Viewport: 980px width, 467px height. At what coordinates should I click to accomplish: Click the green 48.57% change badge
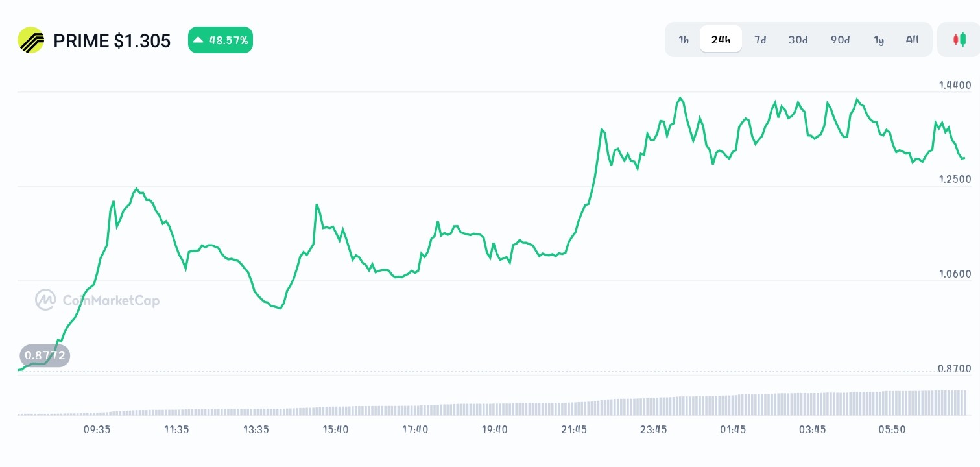tap(221, 40)
